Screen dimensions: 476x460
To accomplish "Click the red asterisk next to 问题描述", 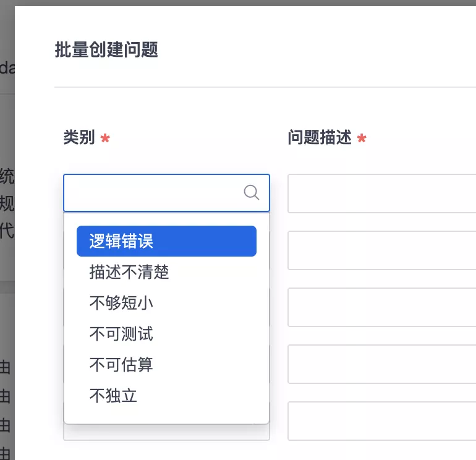I will [x=362, y=138].
